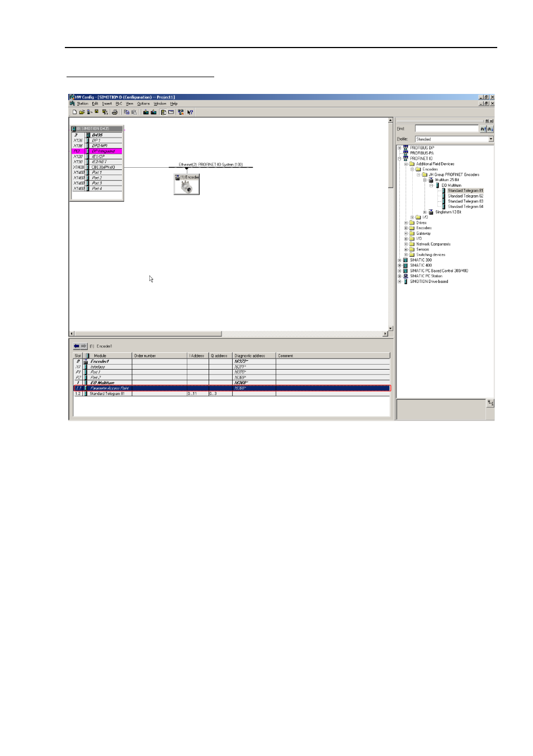533x756 pixels.
Task: Select Standard Telegram 82 in catalog tree
Action: coord(465,196)
